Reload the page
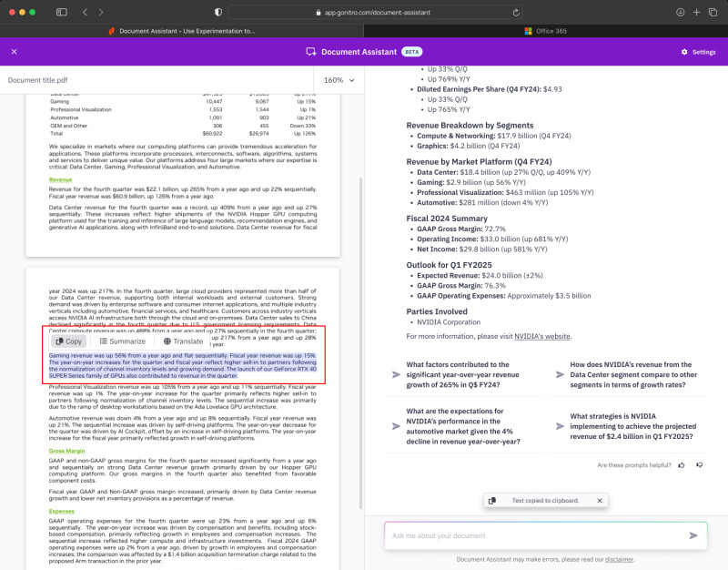This screenshot has width=728, height=570. pos(516,13)
